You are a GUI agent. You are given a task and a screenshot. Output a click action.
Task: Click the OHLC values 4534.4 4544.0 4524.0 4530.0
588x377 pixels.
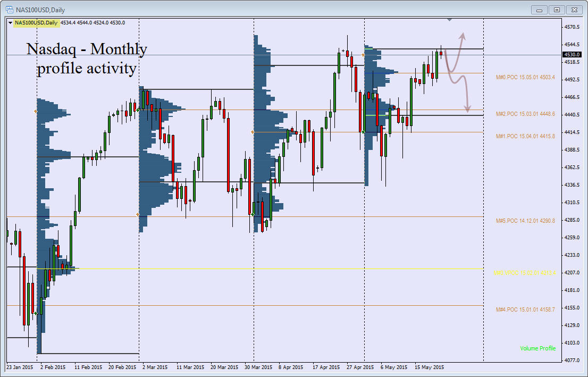[93, 23]
